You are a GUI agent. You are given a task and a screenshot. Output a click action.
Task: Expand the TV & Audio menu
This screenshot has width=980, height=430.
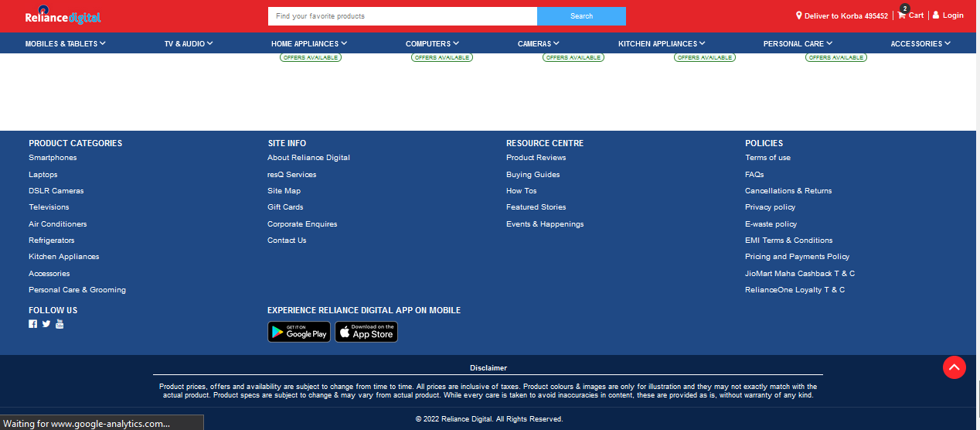tap(189, 44)
